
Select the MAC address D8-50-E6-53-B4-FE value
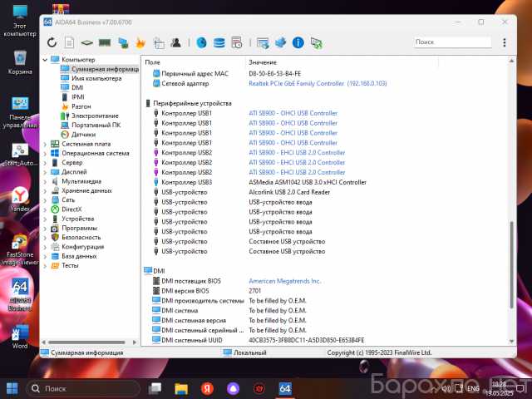pyautogui.click(x=275, y=74)
